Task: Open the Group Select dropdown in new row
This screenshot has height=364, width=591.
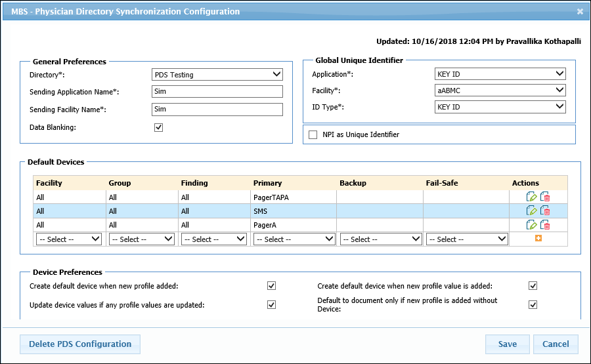Action: [142, 239]
